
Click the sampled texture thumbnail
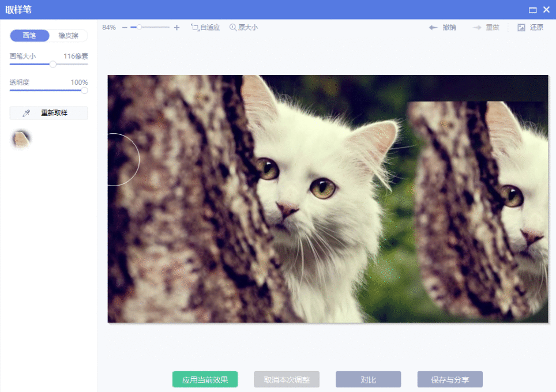pyautogui.click(x=21, y=139)
